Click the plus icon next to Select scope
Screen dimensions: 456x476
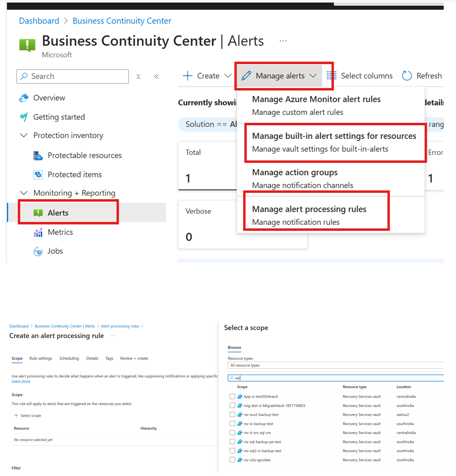(x=16, y=416)
